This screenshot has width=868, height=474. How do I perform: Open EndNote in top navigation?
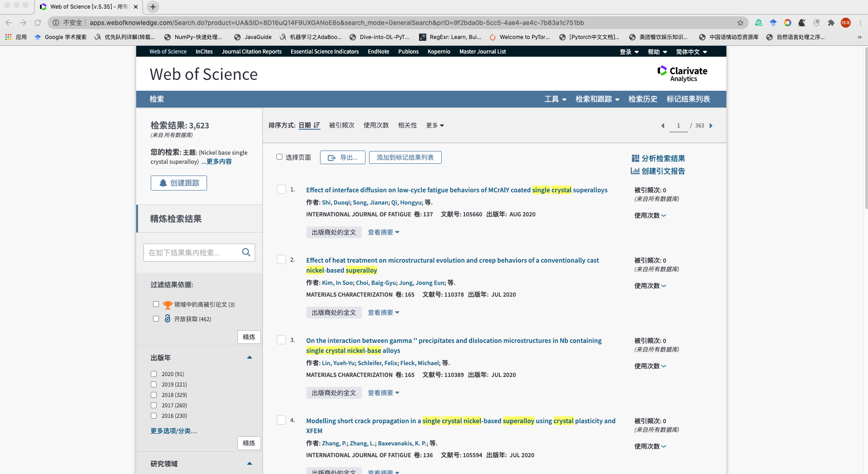378,52
